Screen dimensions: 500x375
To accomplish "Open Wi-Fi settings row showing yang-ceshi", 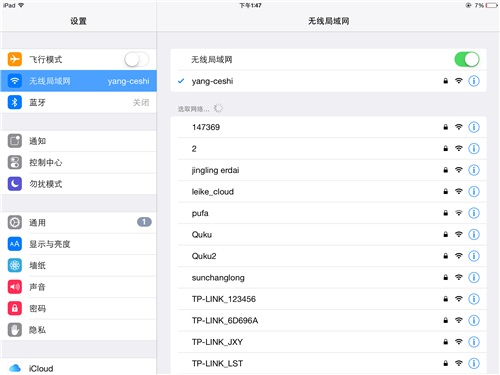I will 79,81.
